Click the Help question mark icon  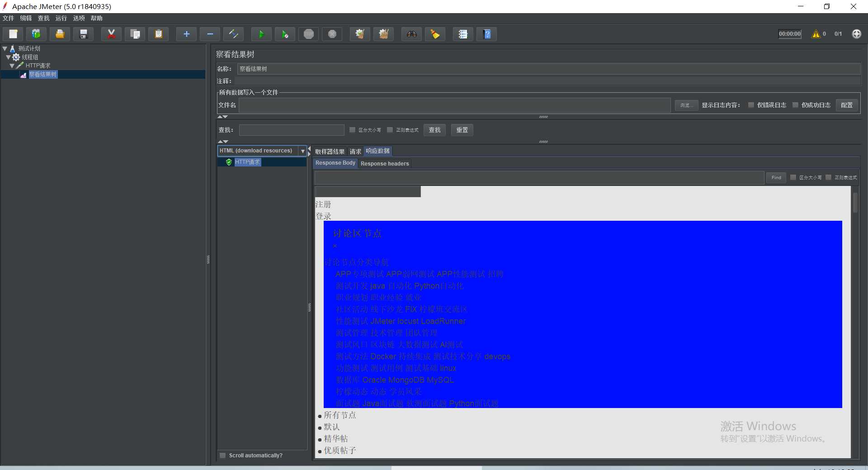click(487, 34)
